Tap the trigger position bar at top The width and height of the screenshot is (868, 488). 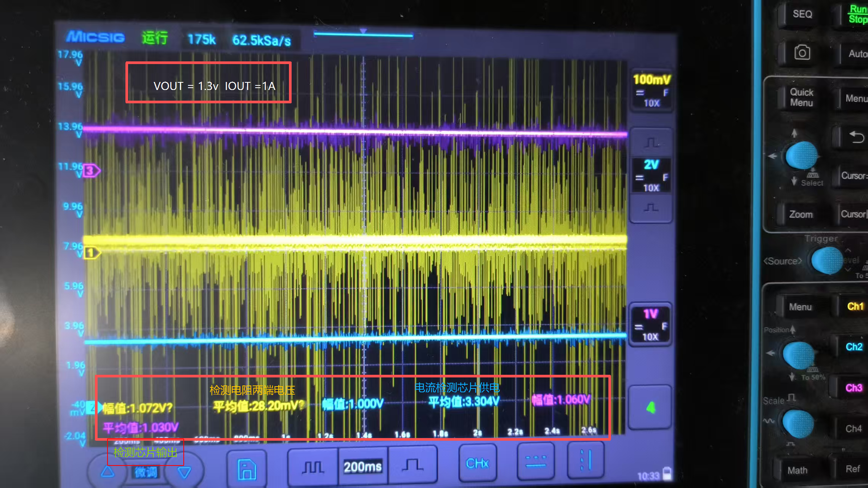(363, 35)
